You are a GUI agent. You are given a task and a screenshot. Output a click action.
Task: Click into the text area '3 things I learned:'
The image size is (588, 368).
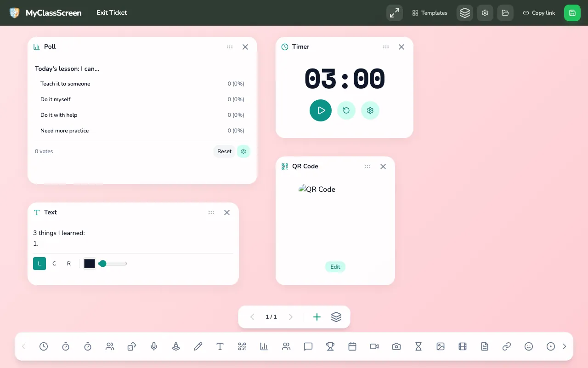tap(133, 238)
